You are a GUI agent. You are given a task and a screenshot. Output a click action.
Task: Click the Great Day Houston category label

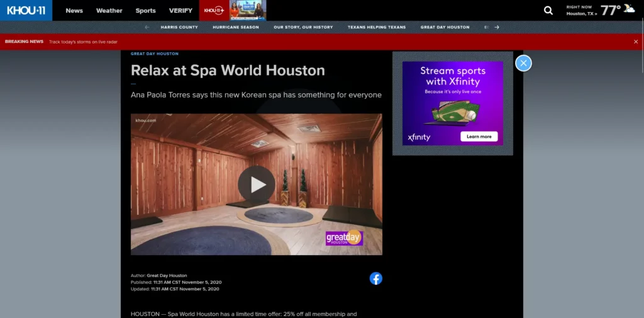click(155, 54)
